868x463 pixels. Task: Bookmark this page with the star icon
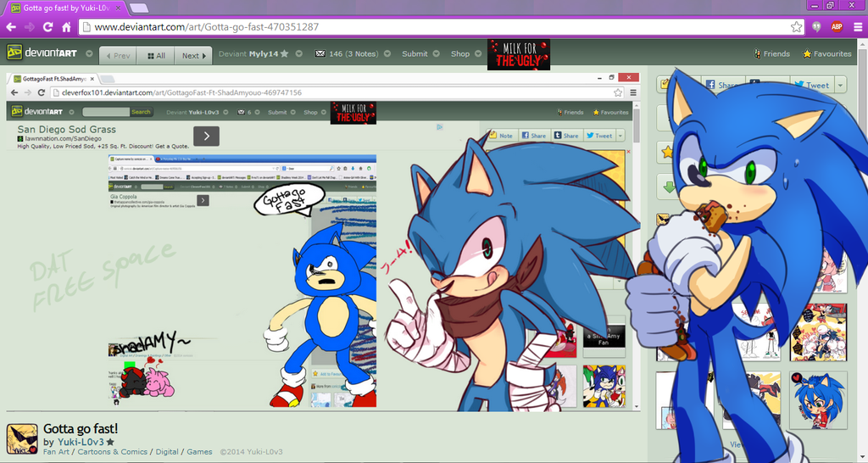tap(796, 26)
